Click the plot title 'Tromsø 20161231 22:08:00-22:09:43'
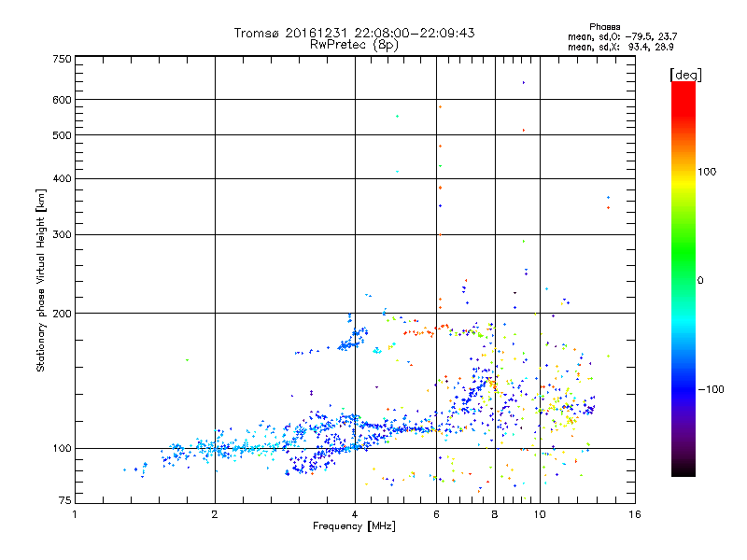Image resolution: width=747 pixels, height=560 pixels. [x=354, y=33]
